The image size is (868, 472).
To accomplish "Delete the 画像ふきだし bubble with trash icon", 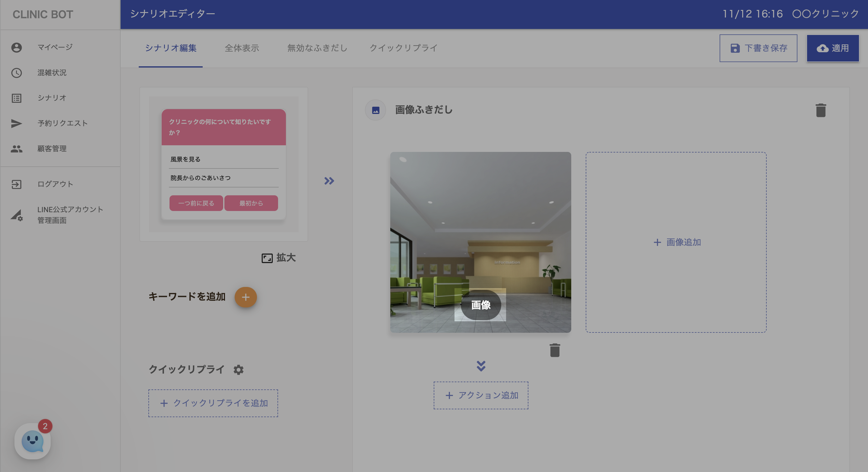I will point(820,110).
